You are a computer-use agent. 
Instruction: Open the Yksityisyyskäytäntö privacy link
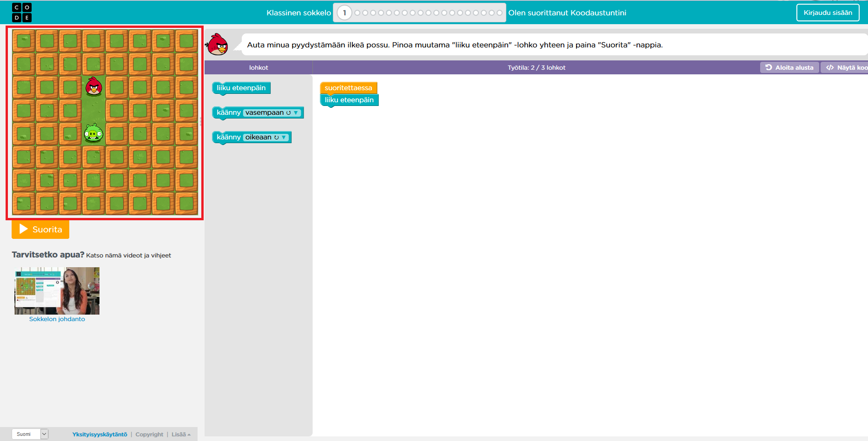(99, 434)
